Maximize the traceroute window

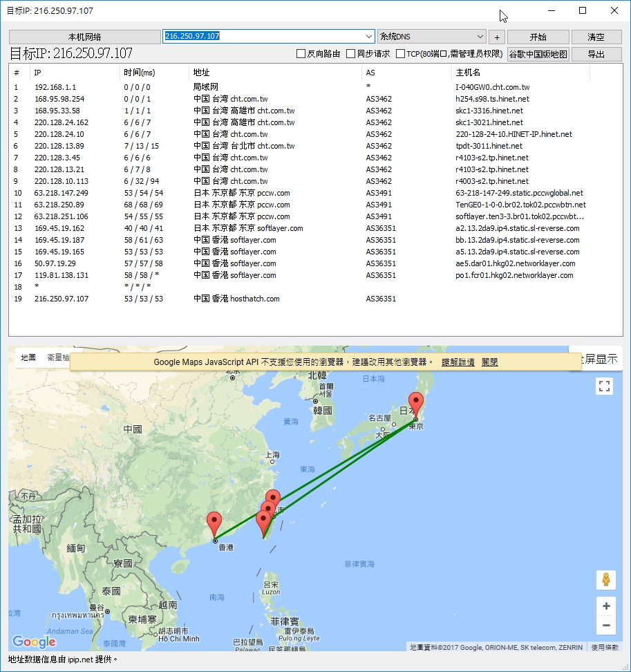(583, 10)
